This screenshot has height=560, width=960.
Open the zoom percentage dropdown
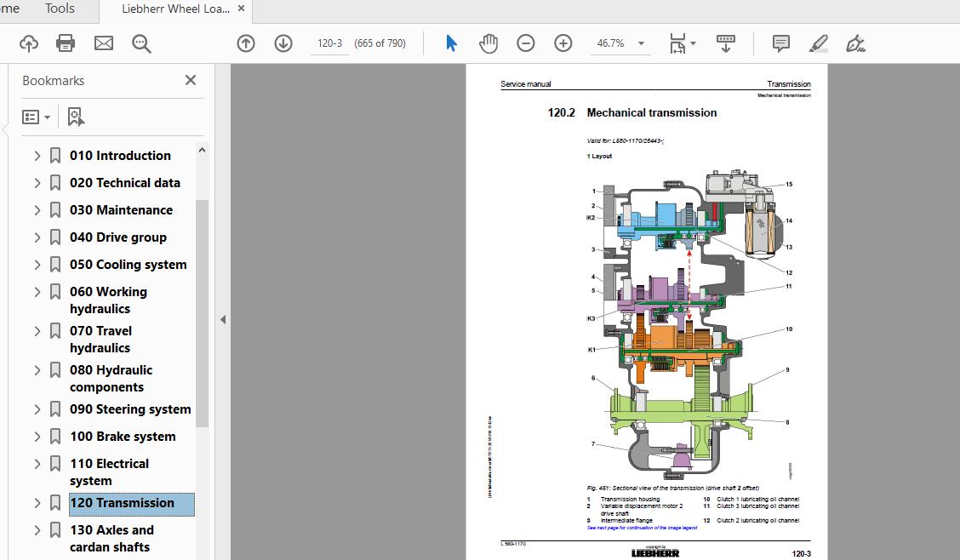click(x=641, y=43)
